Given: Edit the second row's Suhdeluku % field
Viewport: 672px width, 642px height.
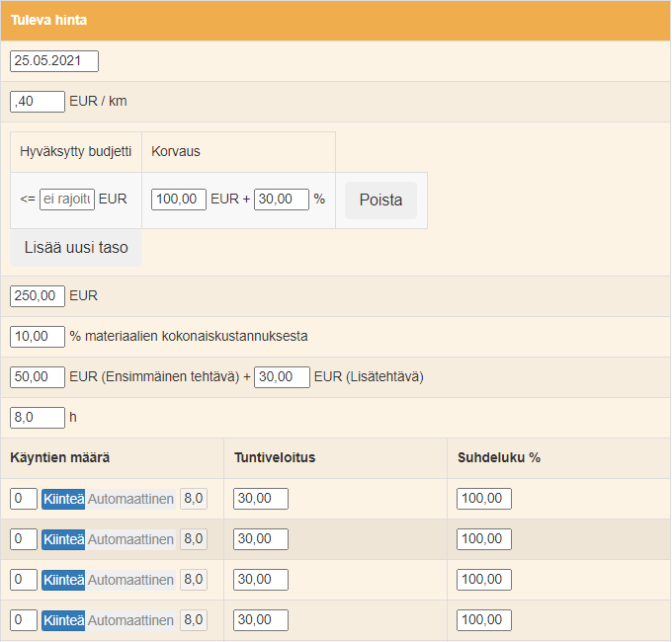Looking at the screenshot, I should (x=484, y=539).
